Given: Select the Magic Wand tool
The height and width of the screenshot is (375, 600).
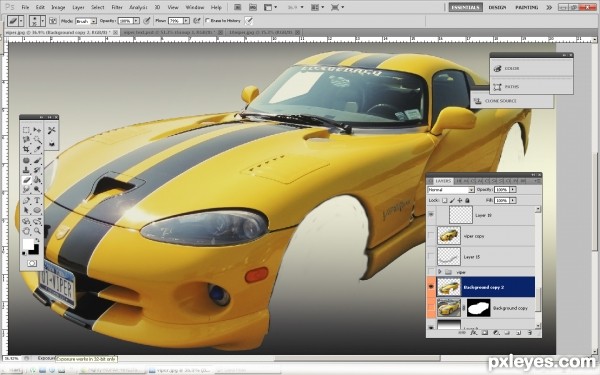Looking at the screenshot, I should [x=37, y=140].
